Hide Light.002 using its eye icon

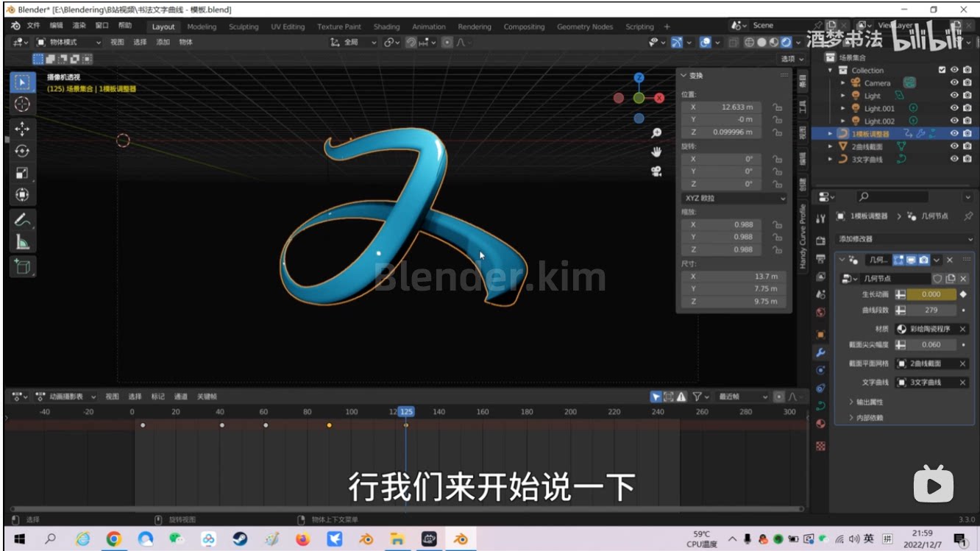click(x=954, y=121)
